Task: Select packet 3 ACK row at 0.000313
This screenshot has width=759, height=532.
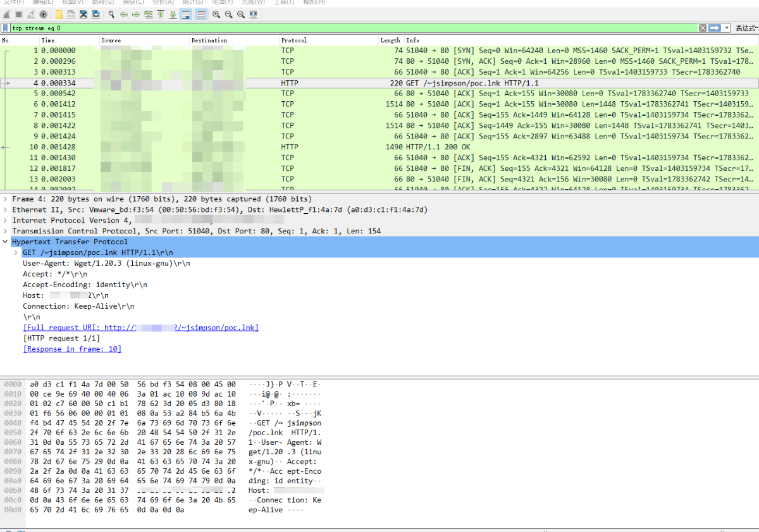Action: coord(379,72)
